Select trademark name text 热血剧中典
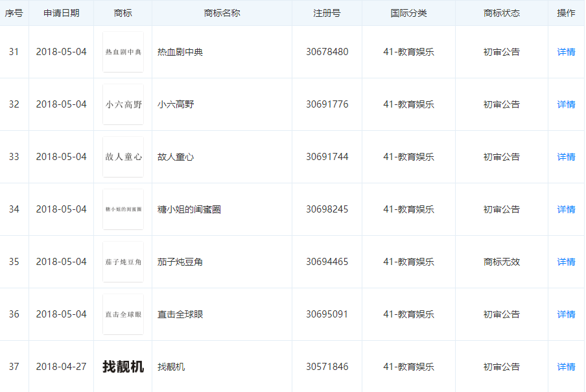This screenshot has width=586, height=392. click(180, 52)
